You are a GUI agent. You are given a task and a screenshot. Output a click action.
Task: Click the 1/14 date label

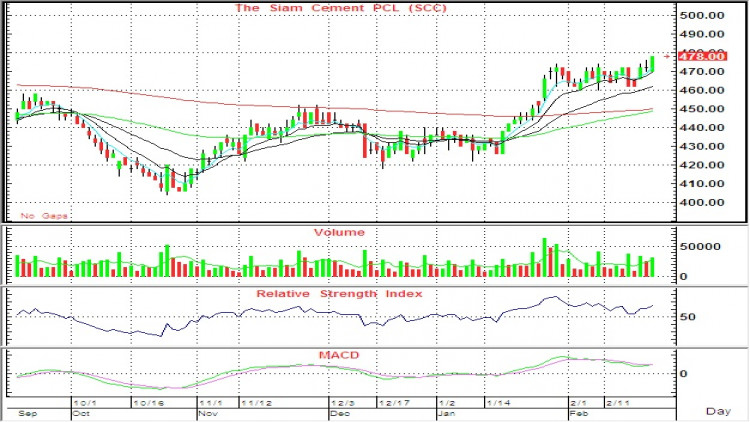coord(498,403)
